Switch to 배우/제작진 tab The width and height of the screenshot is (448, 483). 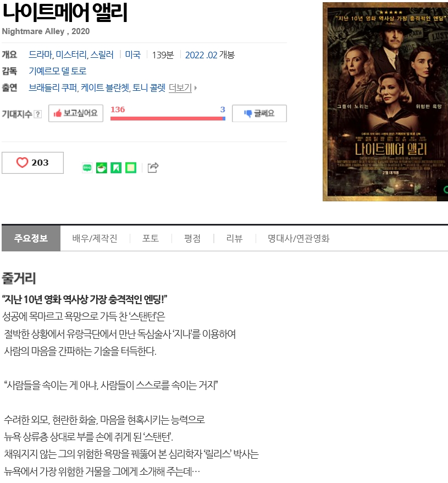[x=95, y=238]
